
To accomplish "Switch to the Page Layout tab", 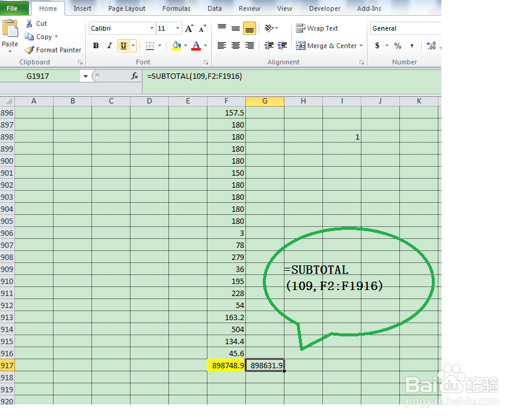I will click(x=127, y=8).
